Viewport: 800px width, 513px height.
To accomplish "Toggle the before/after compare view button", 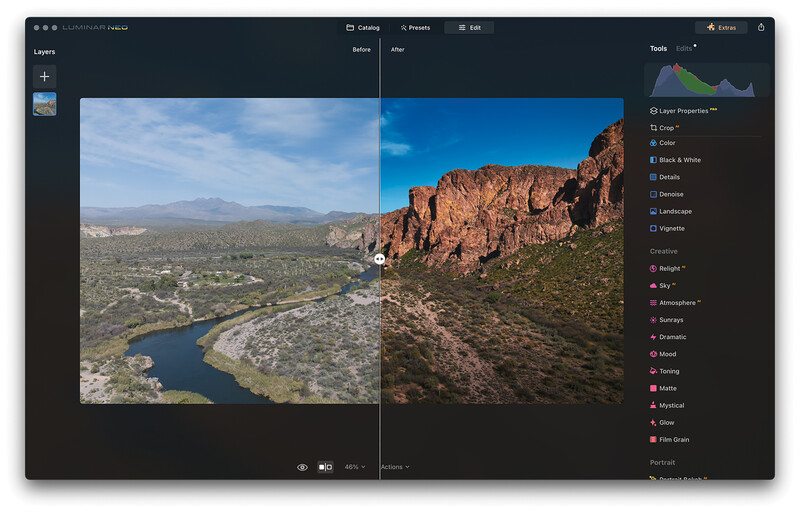I will pyautogui.click(x=326, y=467).
